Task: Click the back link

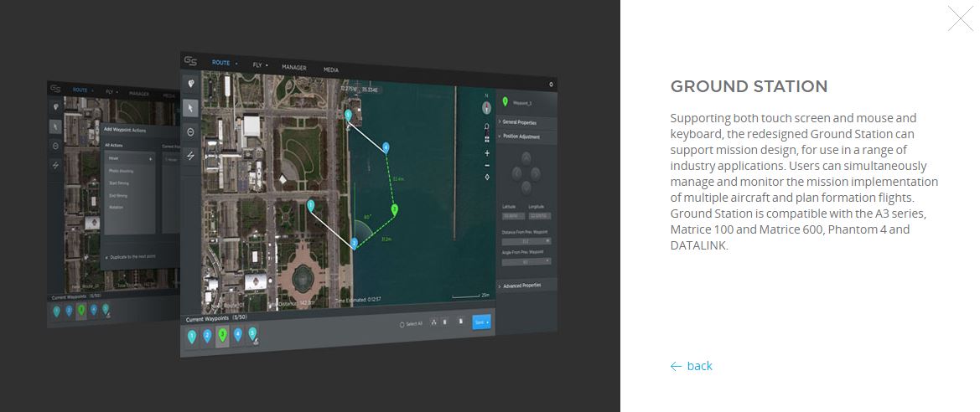Action: click(x=692, y=366)
